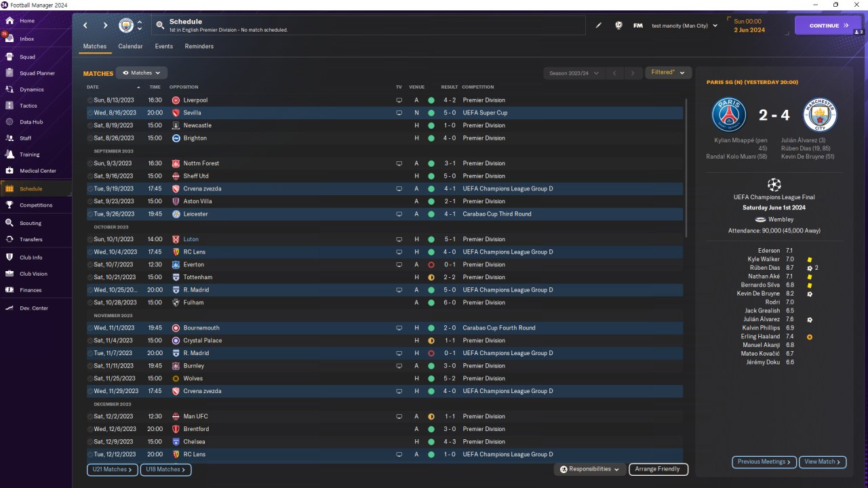The image size is (868, 488).
Task: Switch to the Events tab
Action: pyautogui.click(x=163, y=47)
